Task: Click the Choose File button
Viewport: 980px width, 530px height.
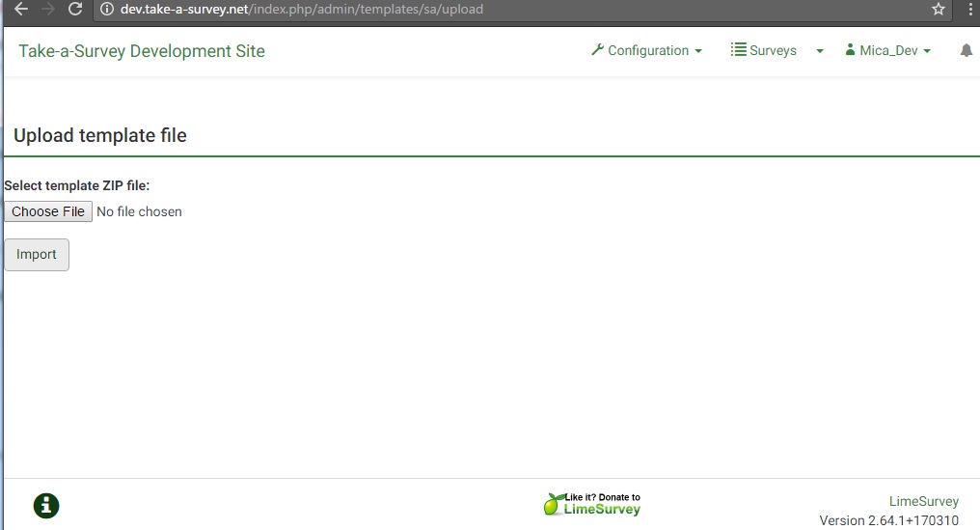Action: pyautogui.click(x=48, y=211)
